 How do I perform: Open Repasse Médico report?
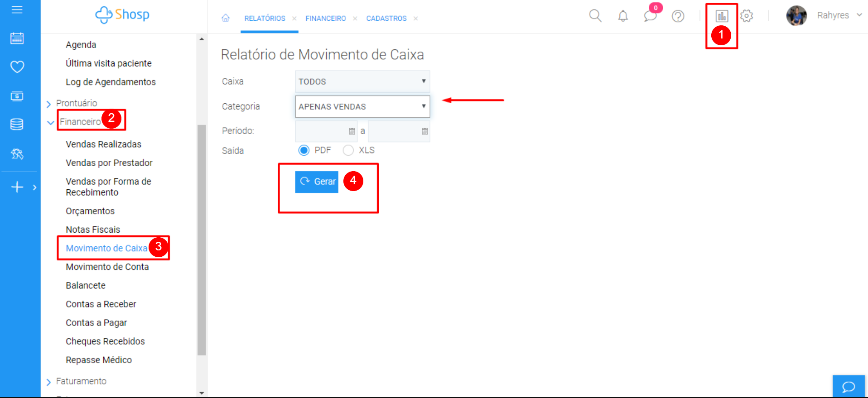(x=99, y=360)
